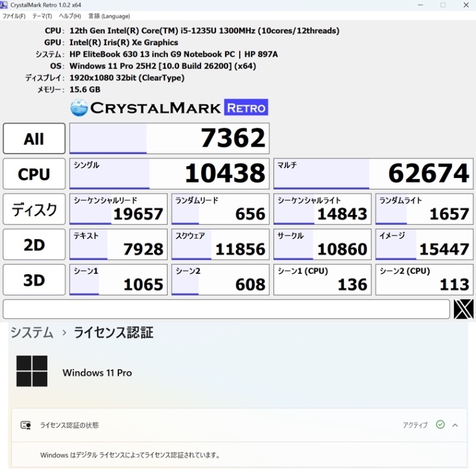The image size is (476, 476).
Task: Open the ヘルプ(H) menu
Action: pos(70,16)
